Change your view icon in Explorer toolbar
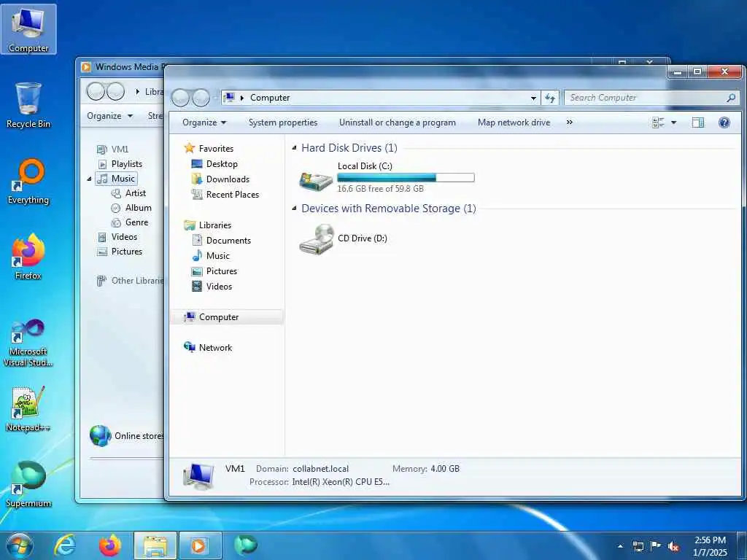The width and height of the screenshot is (747, 560). click(x=658, y=122)
